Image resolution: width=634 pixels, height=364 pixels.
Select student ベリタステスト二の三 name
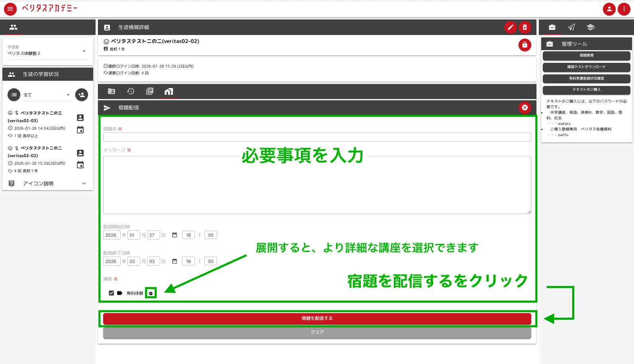(35, 117)
